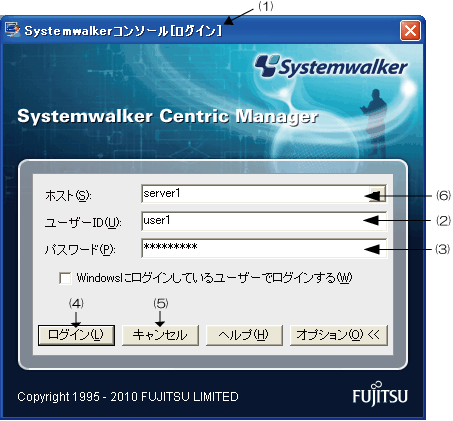Enable the Windows user login checkbox
Image resolution: width=453 pixels, height=421 pixels.
[x=65, y=278]
